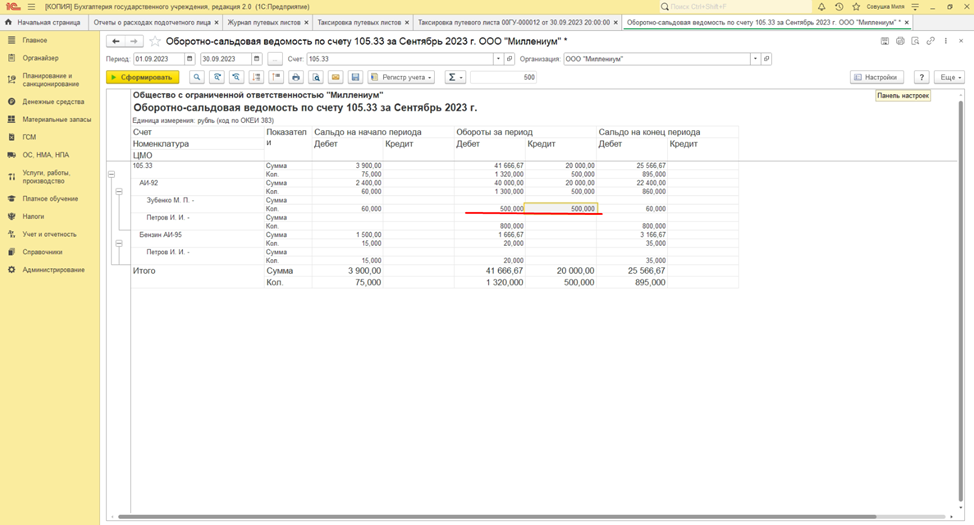Open the Регистр учета dropdown

[x=401, y=77]
